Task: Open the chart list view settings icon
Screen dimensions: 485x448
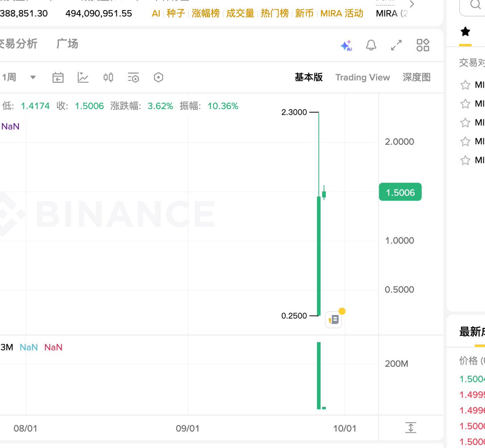Action: tap(133, 78)
